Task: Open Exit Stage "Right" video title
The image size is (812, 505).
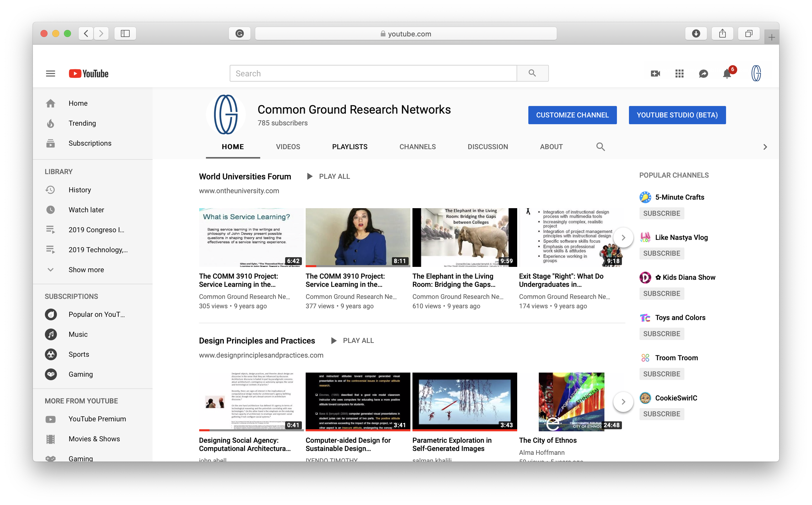Action: pos(561,280)
